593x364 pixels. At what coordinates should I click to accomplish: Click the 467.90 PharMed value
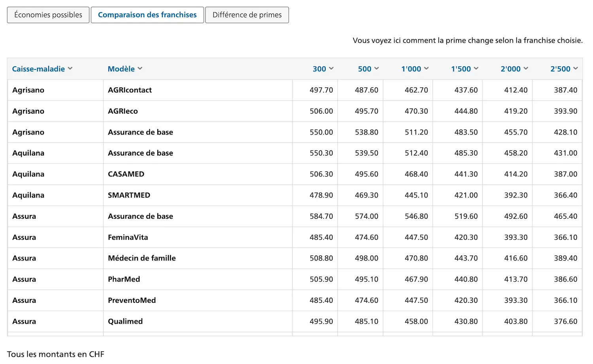[x=416, y=279]
